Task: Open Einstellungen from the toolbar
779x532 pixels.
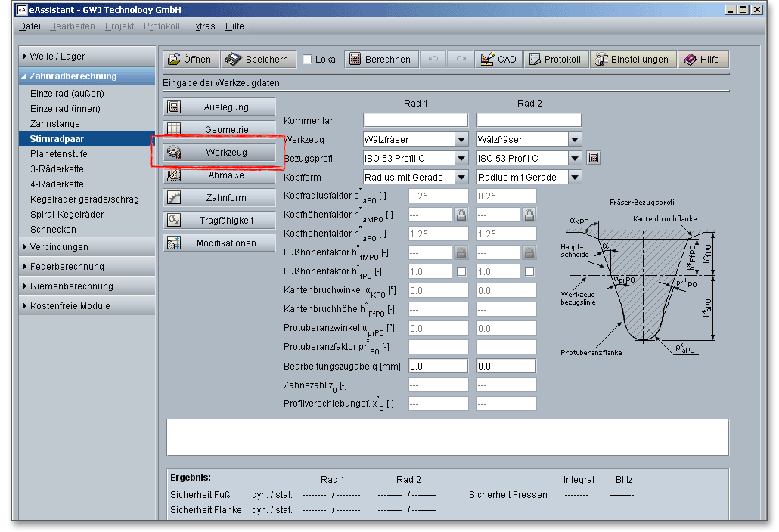Action: point(632,60)
